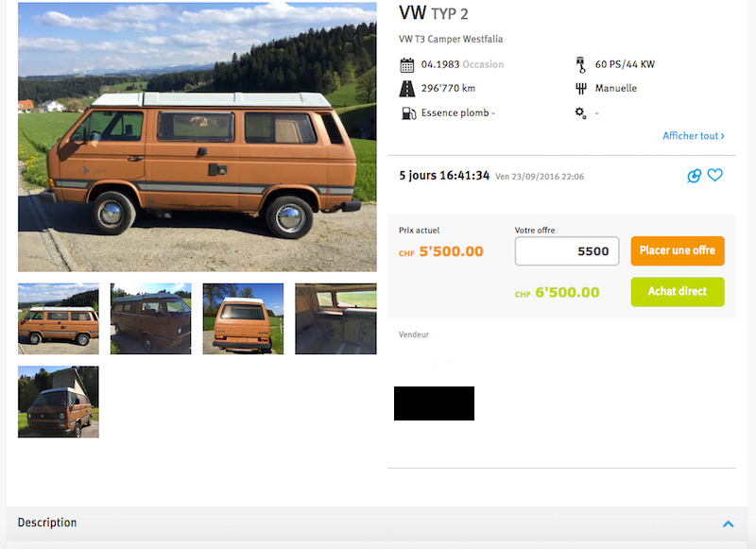Click the engine piston icon near 60 PS
The width and height of the screenshot is (756, 549).
581,64
